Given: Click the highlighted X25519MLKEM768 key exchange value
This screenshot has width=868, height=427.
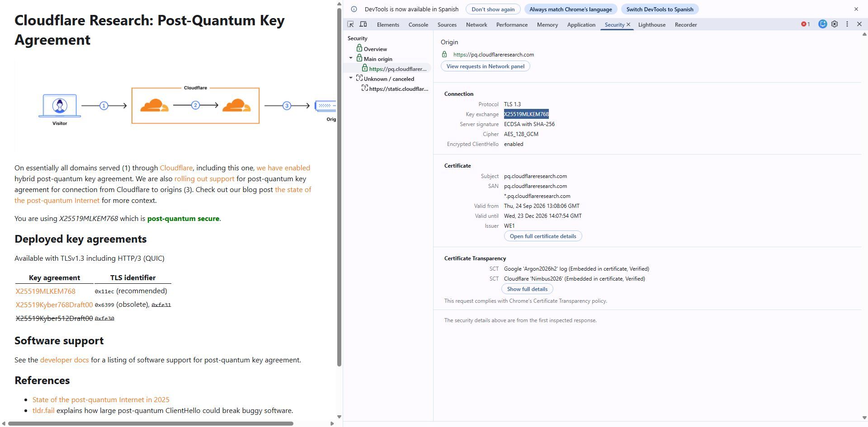Looking at the screenshot, I should point(526,114).
